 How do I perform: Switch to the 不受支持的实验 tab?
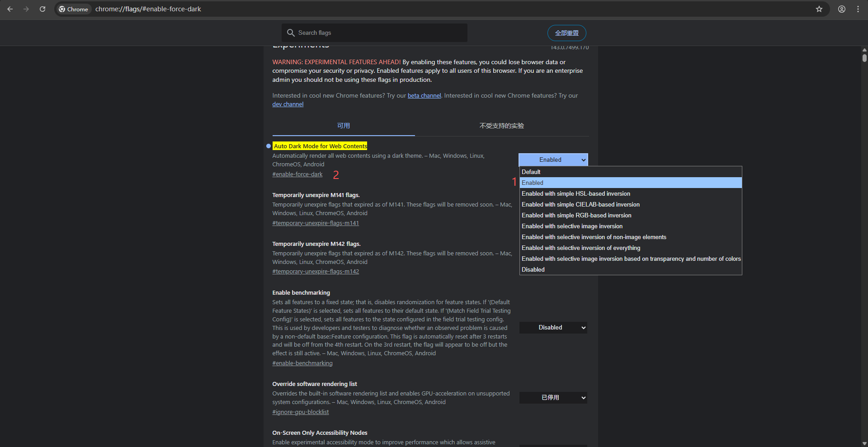click(502, 126)
